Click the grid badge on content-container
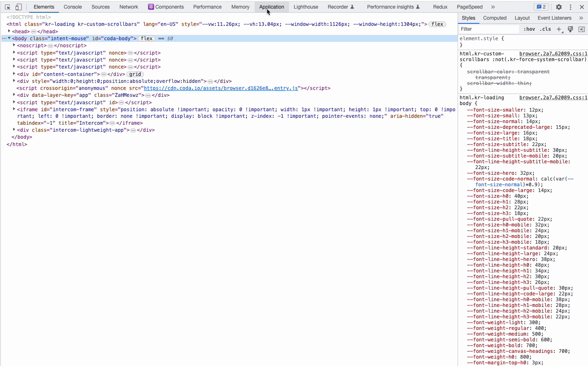 point(135,74)
